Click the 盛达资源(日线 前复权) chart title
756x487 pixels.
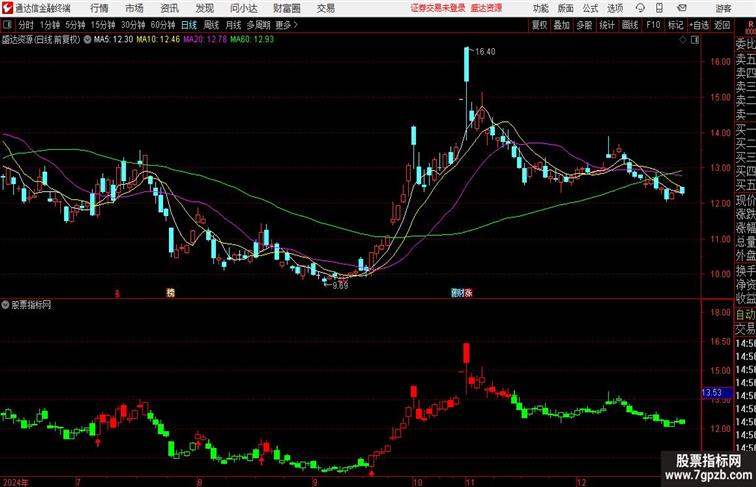pos(41,40)
